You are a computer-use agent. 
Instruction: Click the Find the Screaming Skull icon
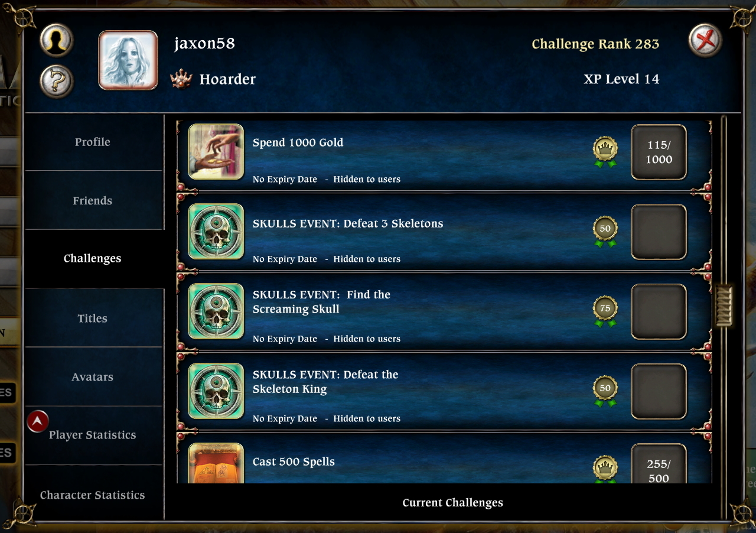pos(216,311)
